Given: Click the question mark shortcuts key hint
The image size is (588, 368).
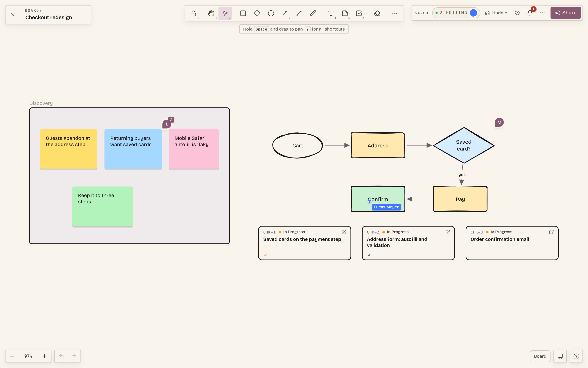Looking at the screenshot, I should [x=308, y=29].
